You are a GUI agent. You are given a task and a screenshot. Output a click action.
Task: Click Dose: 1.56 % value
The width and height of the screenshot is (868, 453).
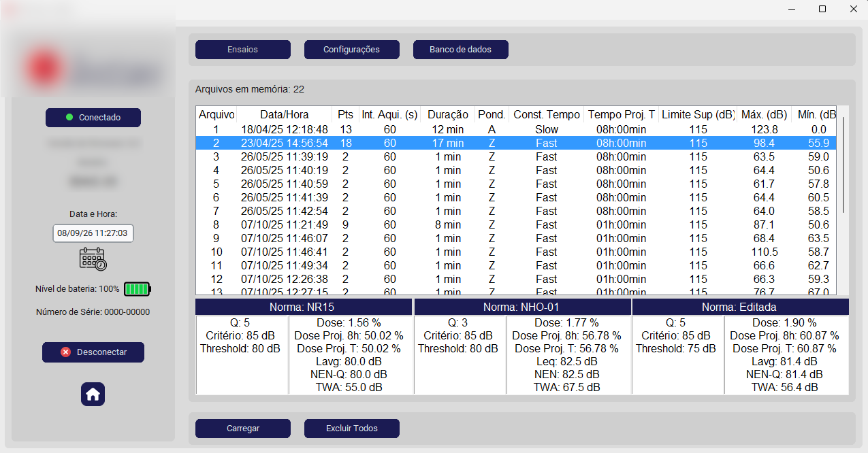click(x=349, y=322)
